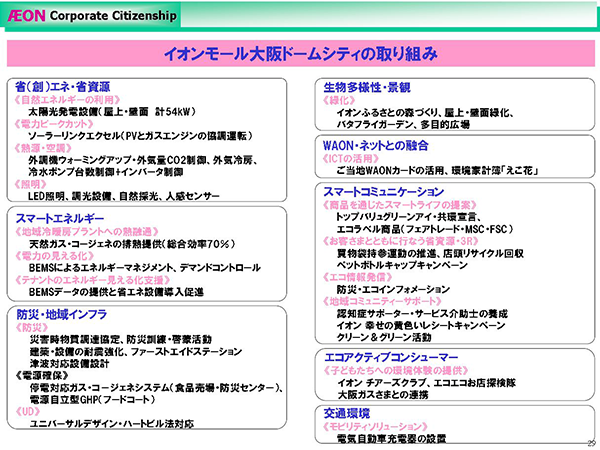This screenshot has height=450, width=600.
Task: Select the line starting 'ソーラーリンクエクセル'
Action: pyautogui.click(x=140, y=136)
